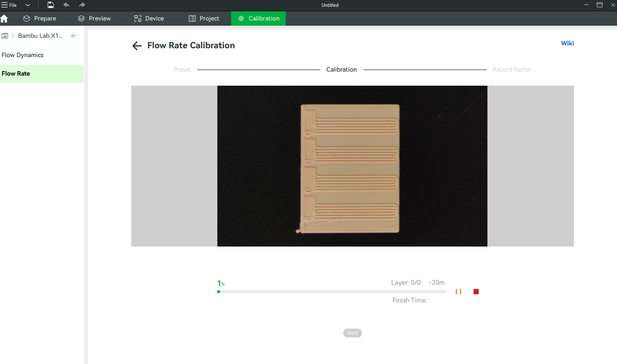
Task: Switch to the Prepare tab
Action: [39, 19]
